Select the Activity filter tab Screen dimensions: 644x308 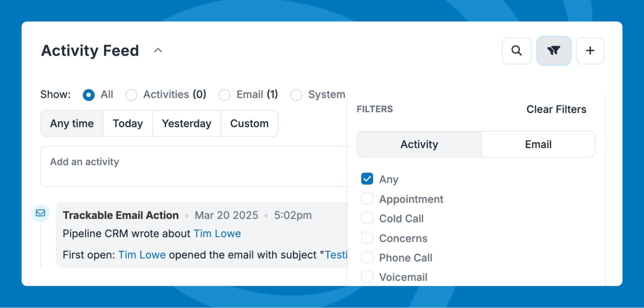point(419,144)
